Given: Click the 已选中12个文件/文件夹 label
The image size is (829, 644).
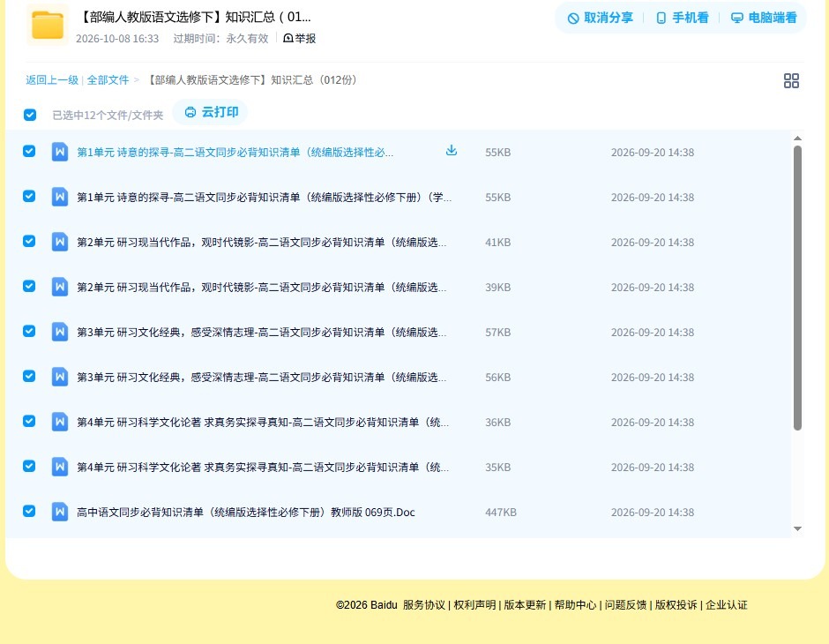Looking at the screenshot, I should click(108, 115).
